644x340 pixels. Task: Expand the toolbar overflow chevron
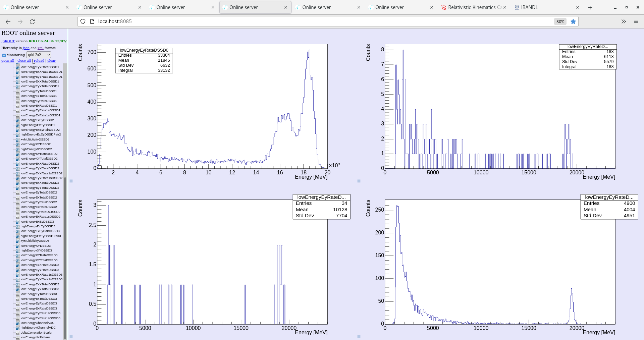[624, 21]
